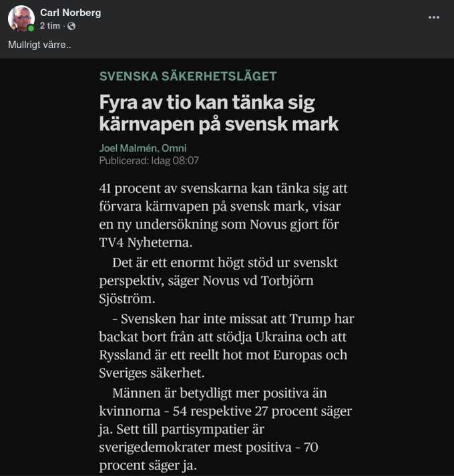
Task: Click the green online status dot
Action: point(31,29)
